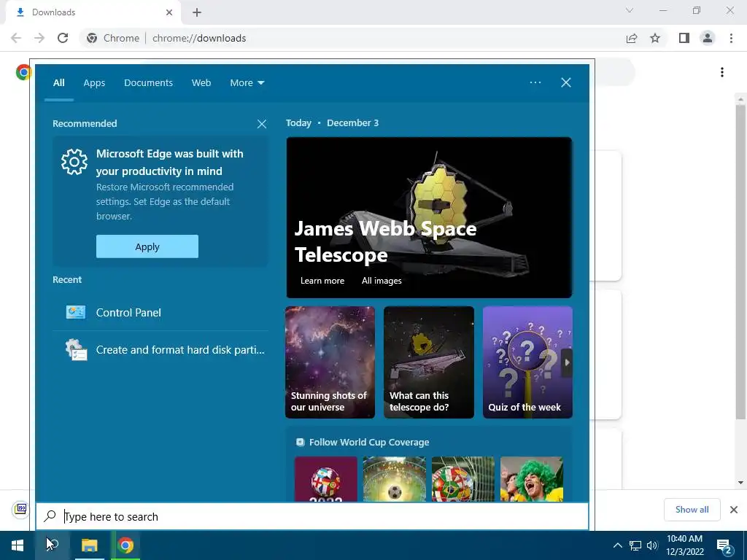Show next highlight cards with arrow

pyautogui.click(x=566, y=362)
